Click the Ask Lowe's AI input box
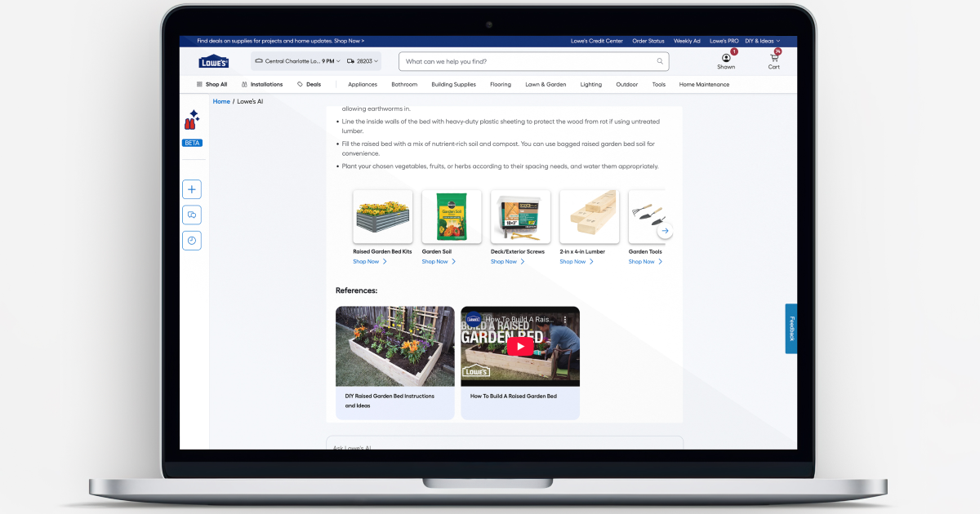Viewport: 980px width, 514px height. pos(505,443)
